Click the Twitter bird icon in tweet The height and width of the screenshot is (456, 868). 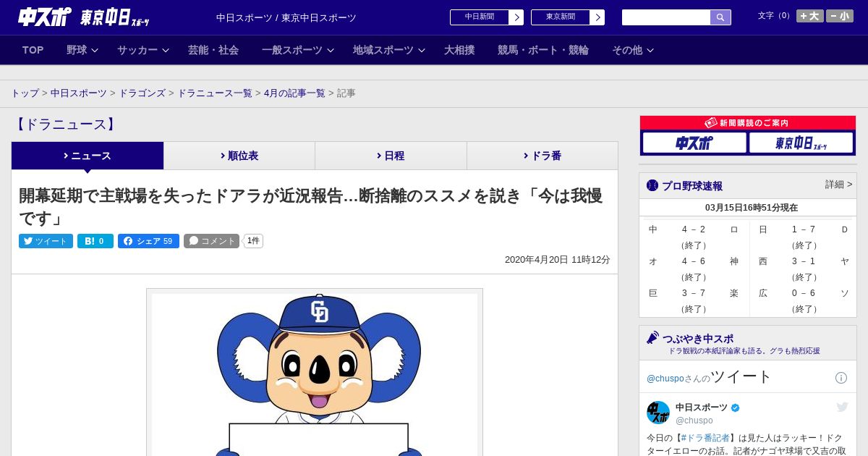(842, 407)
